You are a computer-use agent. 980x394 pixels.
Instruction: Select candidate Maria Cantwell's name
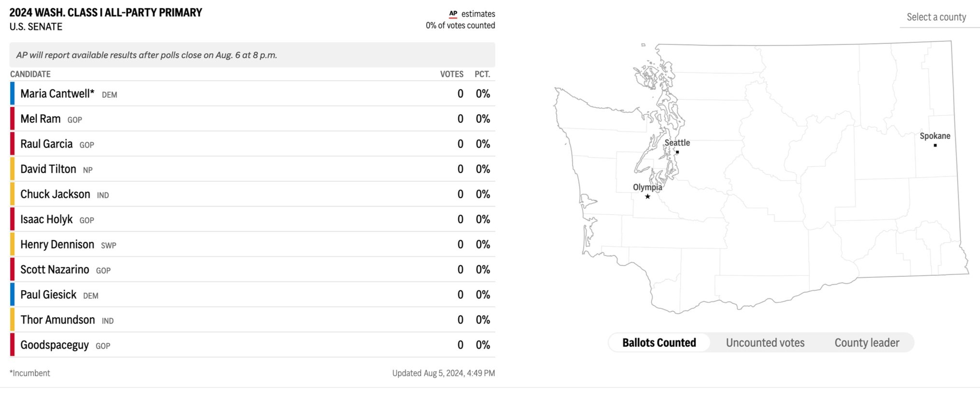[x=57, y=94]
